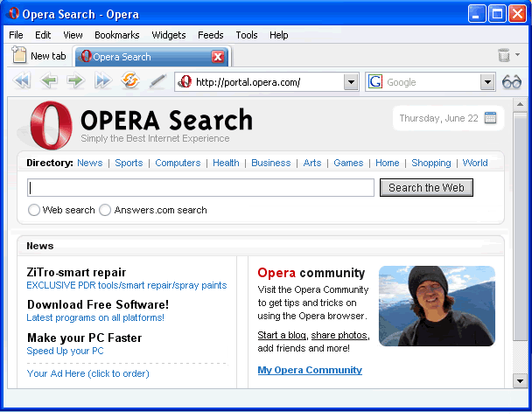The width and height of the screenshot is (532, 418).
Task: Click the large Opera logo on the page
Action: click(x=51, y=125)
